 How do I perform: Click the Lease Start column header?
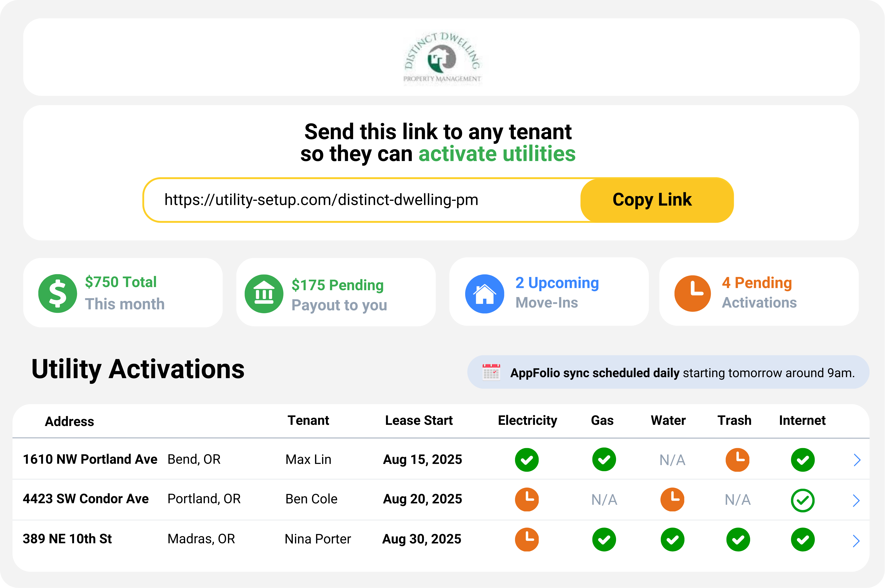pos(418,420)
